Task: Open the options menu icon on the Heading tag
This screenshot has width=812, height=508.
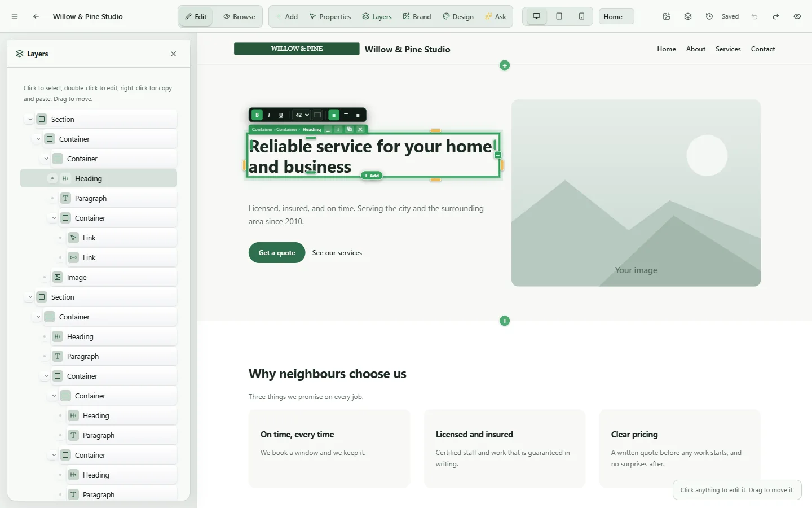Action: (328, 129)
